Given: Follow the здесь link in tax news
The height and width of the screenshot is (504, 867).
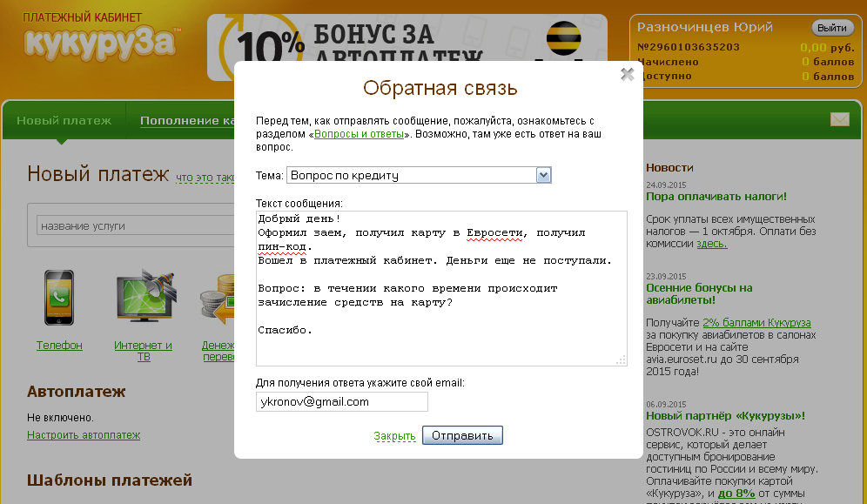Looking at the screenshot, I should pyautogui.click(x=712, y=244).
